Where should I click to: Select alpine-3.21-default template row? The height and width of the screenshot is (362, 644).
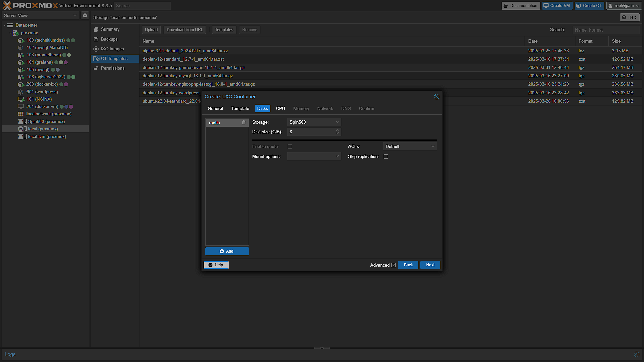[391, 51]
